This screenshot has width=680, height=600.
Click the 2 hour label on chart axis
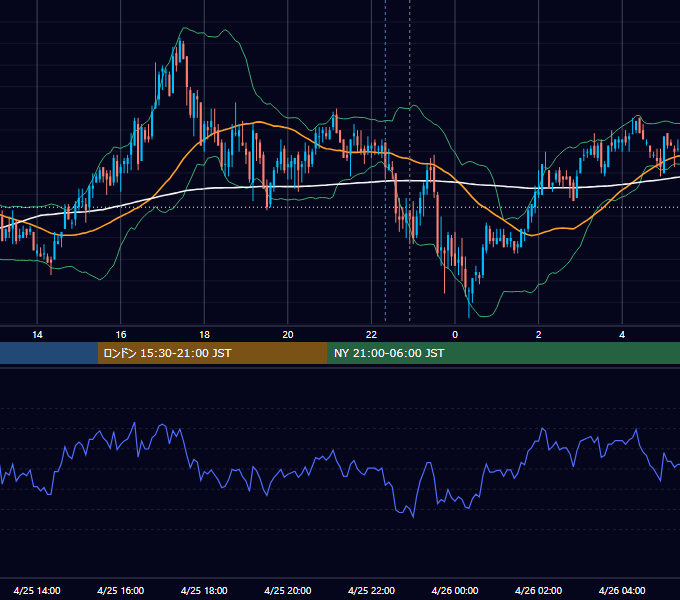539,335
